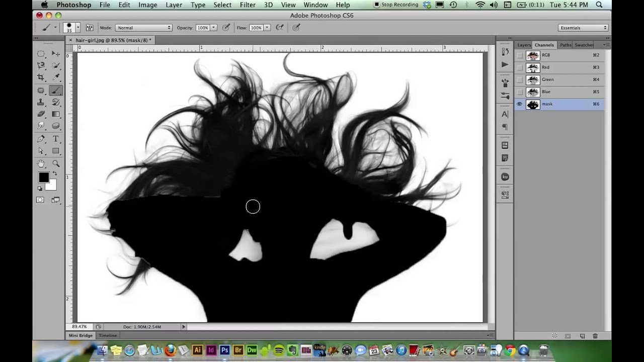The width and height of the screenshot is (644, 362).
Task: Open the Filter menu
Action: [x=248, y=5]
